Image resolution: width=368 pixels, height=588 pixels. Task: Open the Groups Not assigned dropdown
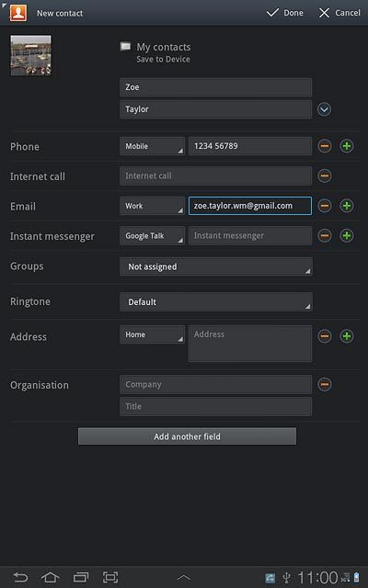click(216, 266)
